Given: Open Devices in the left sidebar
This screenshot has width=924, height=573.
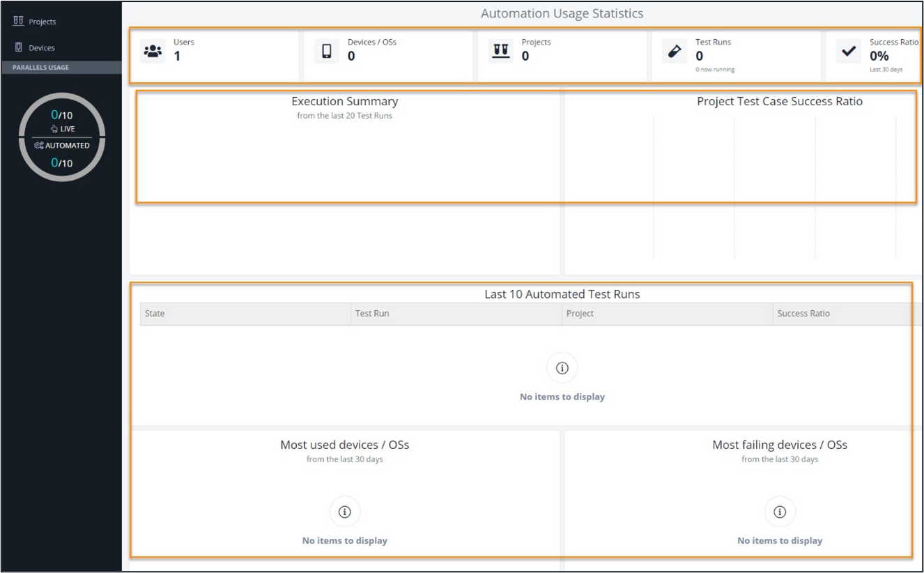Looking at the screenshot, I should [x=41, y=48].
